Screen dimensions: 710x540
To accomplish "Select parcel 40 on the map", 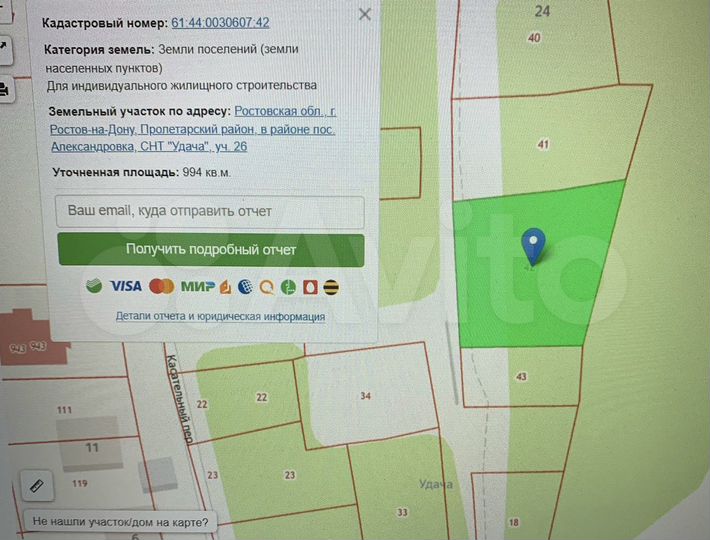I will 534,38.
